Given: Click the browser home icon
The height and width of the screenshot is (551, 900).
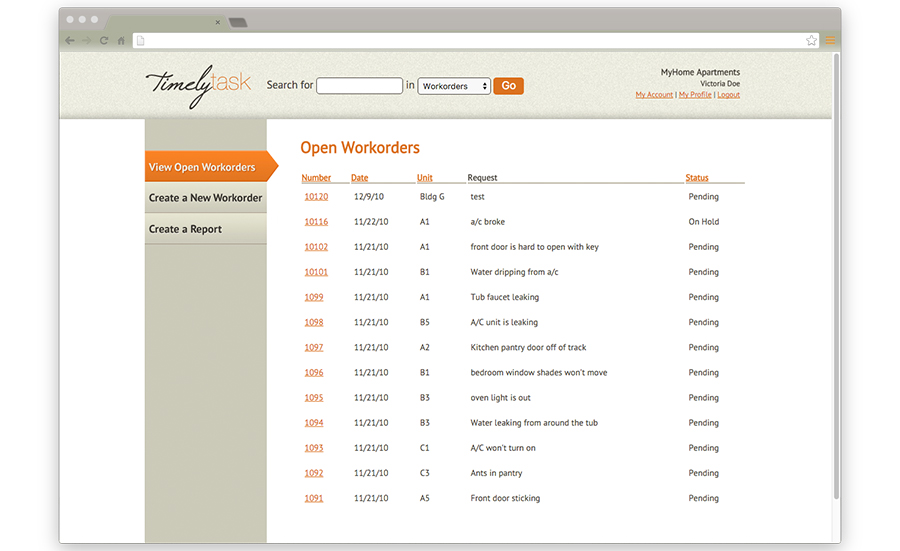Looking at the screenshot, I should click(x=121, y=41).
